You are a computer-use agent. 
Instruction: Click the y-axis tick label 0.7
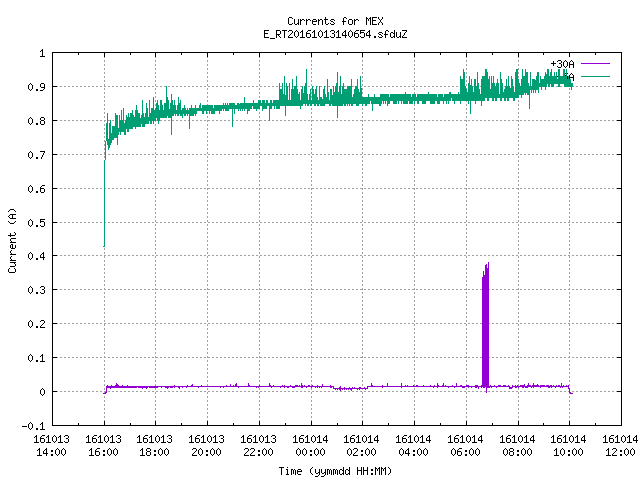tap(36, 155)
